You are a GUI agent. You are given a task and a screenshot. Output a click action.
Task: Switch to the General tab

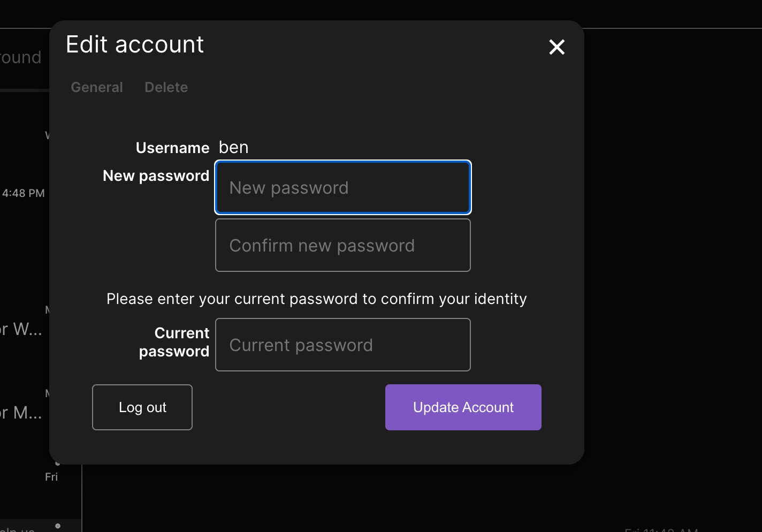(x=97, y=87)
